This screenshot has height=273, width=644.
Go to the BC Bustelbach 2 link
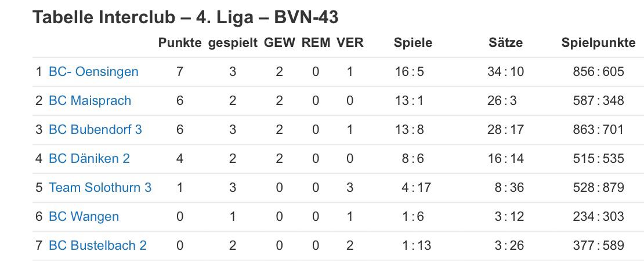97,246
